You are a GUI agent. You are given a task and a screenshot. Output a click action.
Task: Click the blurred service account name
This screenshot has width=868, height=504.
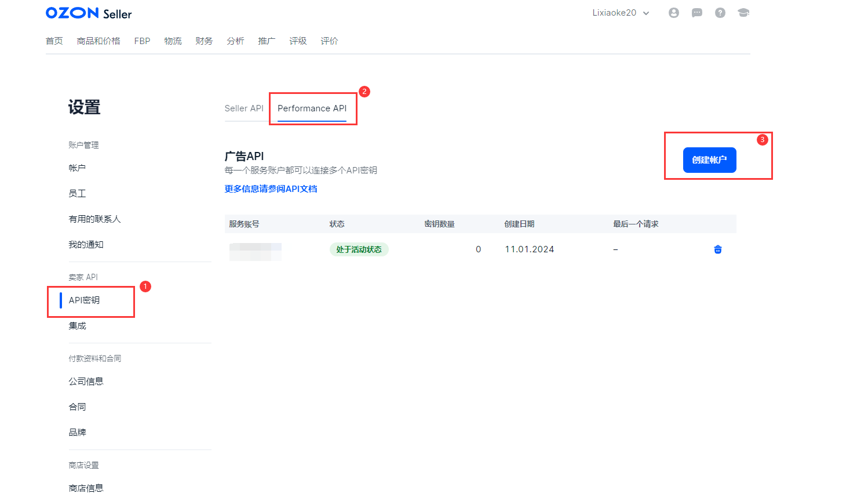(255, 251)
